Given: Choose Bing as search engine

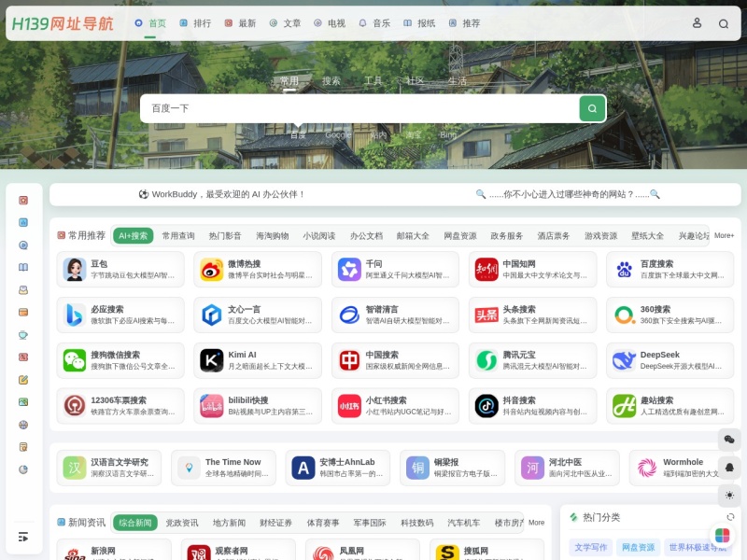Looking at the screenshot, I should click(x=448, y=135).
